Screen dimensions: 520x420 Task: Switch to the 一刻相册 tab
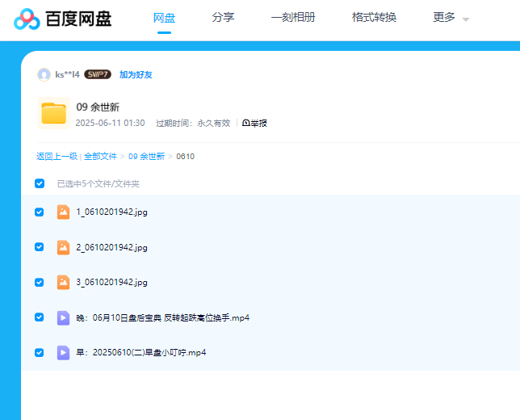tap(293, 17)
